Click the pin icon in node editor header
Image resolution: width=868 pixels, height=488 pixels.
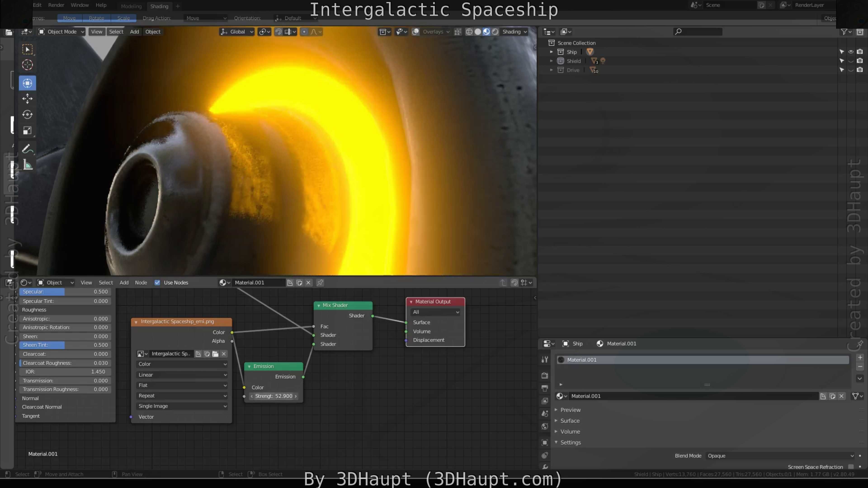click(320, 283)
